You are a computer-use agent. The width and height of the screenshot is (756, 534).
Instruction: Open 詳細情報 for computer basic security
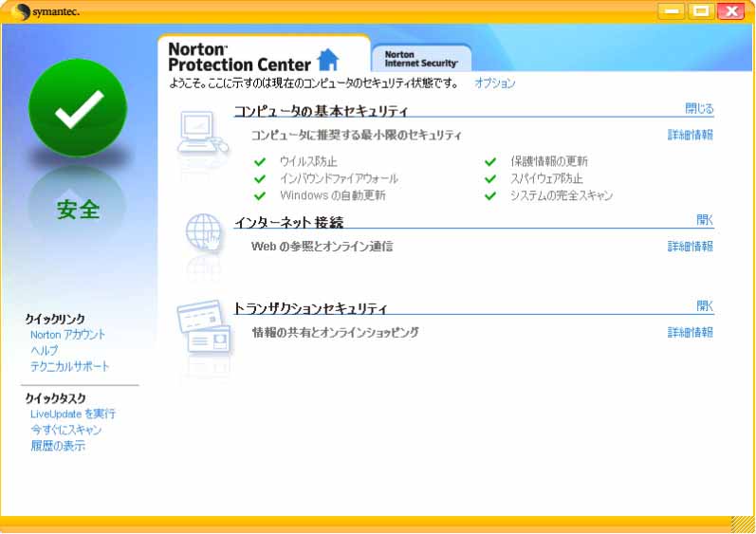point(690,135)
